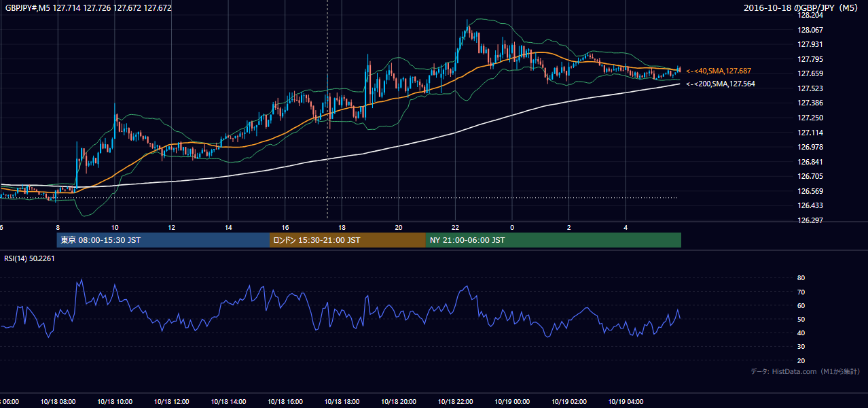The width and height of the screenshot is (868, 408).
Task: Click RSI axis level 50
Action: point(801,319)
